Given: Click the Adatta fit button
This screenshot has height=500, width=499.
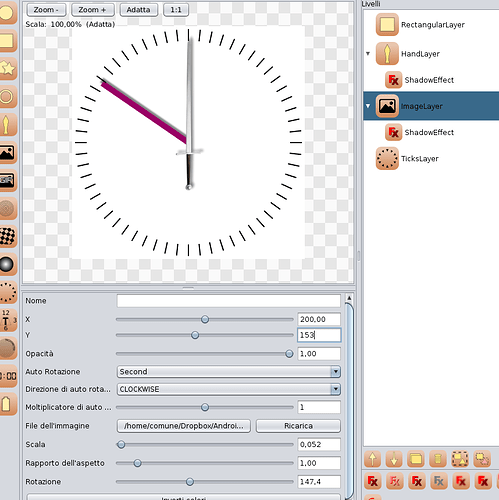Looking at the screenshot, I should [139, 10].
